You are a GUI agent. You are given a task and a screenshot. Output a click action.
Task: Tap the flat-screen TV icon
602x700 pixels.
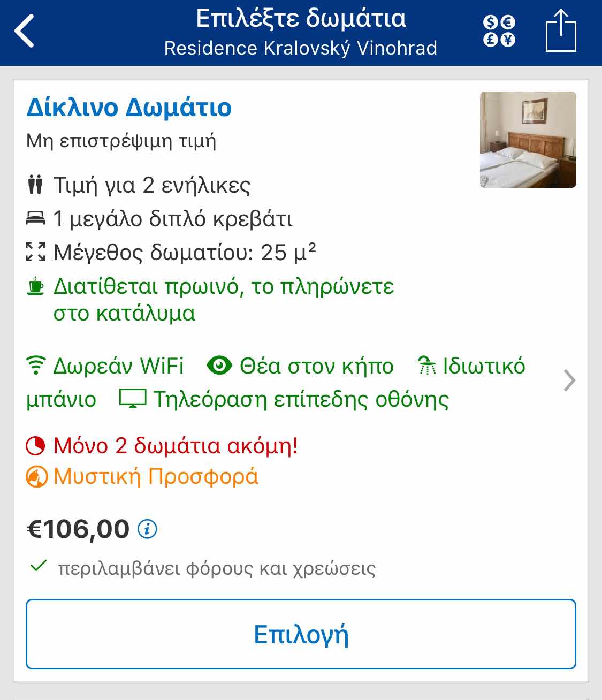[133, 399]
